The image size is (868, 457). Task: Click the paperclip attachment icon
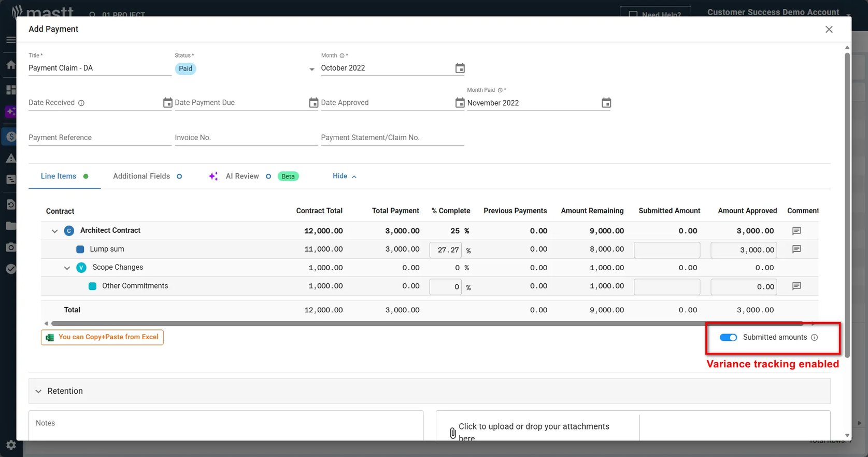[452, 433]
